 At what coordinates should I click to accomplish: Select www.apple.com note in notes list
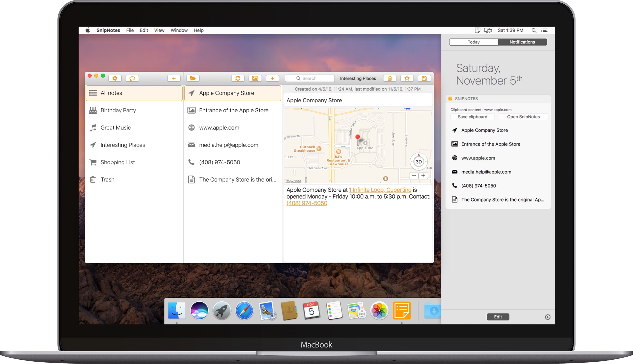(233, 128)
